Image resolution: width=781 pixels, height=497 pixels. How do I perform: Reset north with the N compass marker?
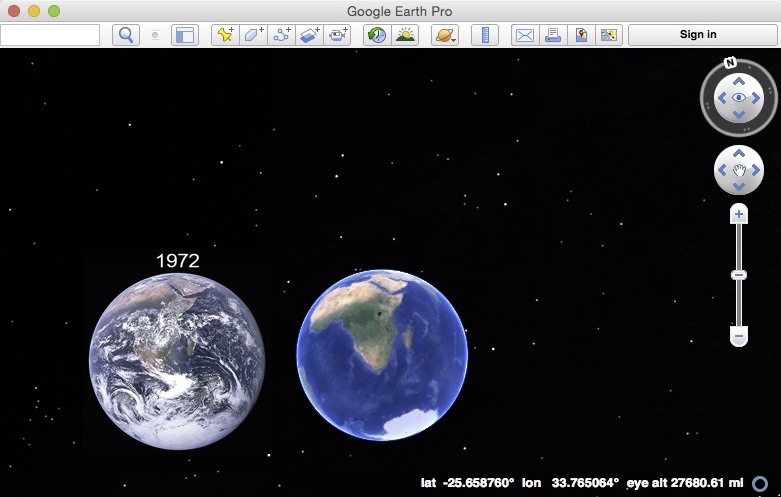pyautogui.click(x=730, y=62)
